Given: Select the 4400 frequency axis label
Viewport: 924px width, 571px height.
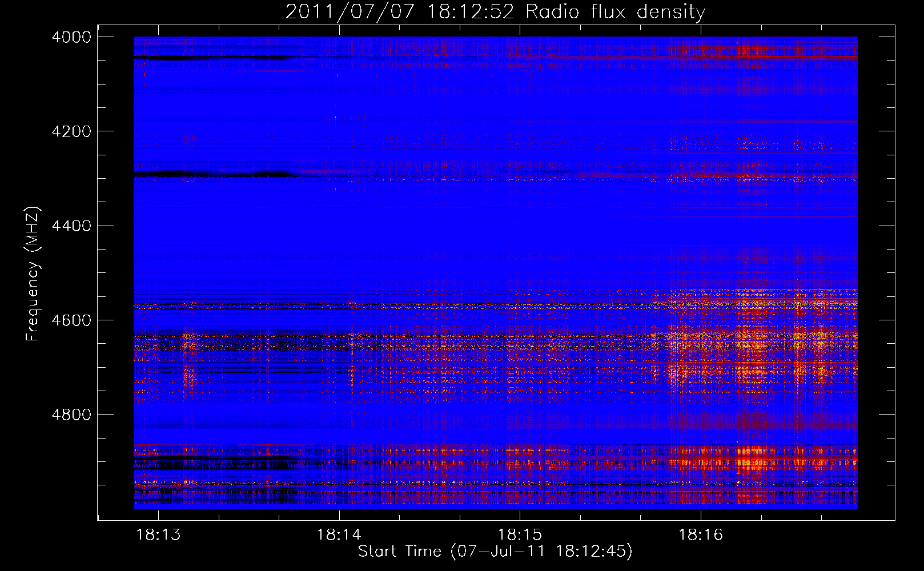Looking at the screenshot, I should (71, 226).
